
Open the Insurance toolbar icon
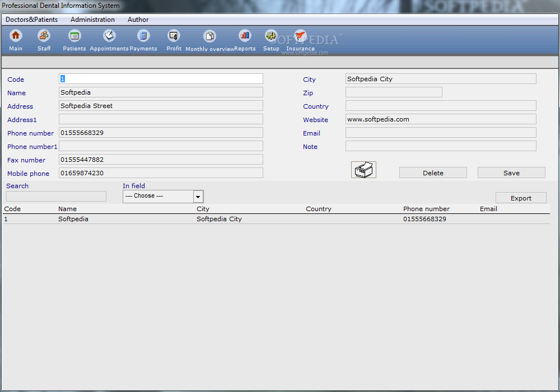coord(300,36)
